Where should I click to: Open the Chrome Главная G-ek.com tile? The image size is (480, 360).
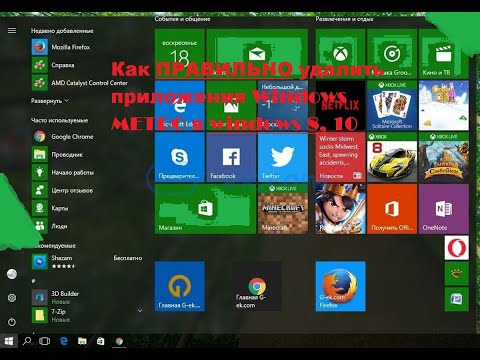point(257,286)
